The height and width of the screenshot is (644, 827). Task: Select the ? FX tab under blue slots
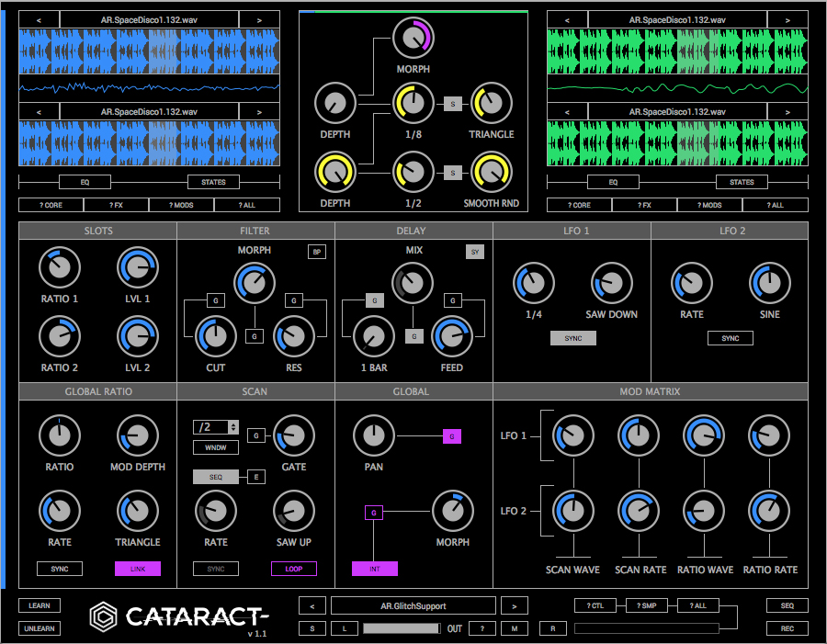[116, 205]
